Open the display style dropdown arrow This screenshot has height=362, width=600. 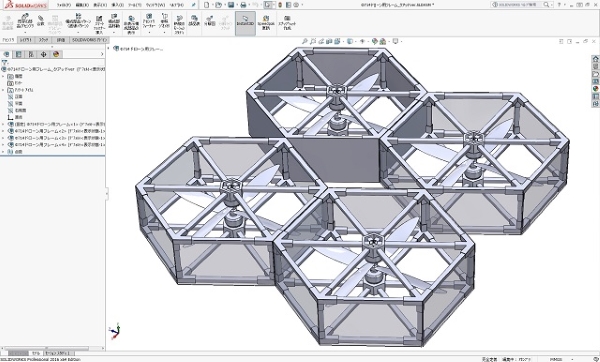coord(355,41)
